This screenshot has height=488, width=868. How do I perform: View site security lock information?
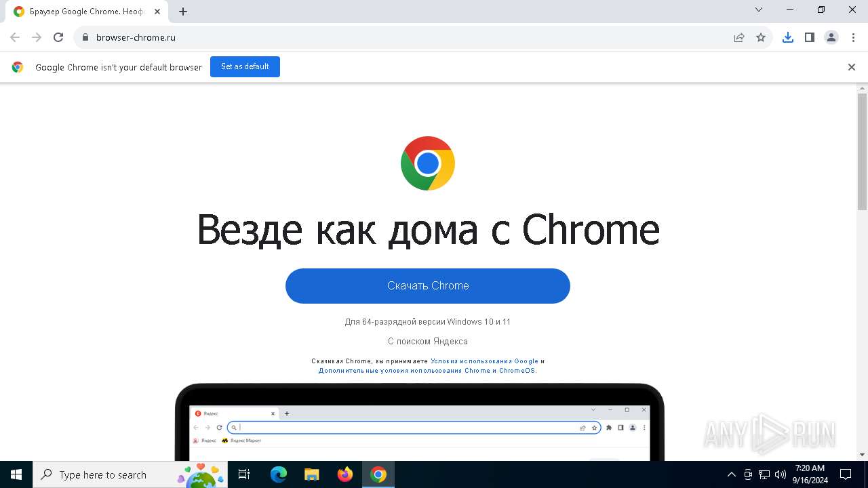pyautogui.click(x=85, y=37)
